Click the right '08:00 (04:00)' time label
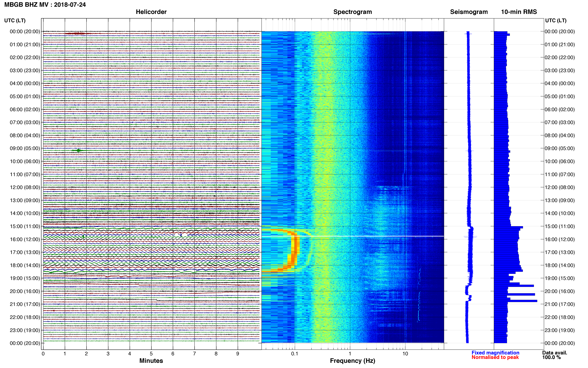The image size is (588, 368). (560, 136)
